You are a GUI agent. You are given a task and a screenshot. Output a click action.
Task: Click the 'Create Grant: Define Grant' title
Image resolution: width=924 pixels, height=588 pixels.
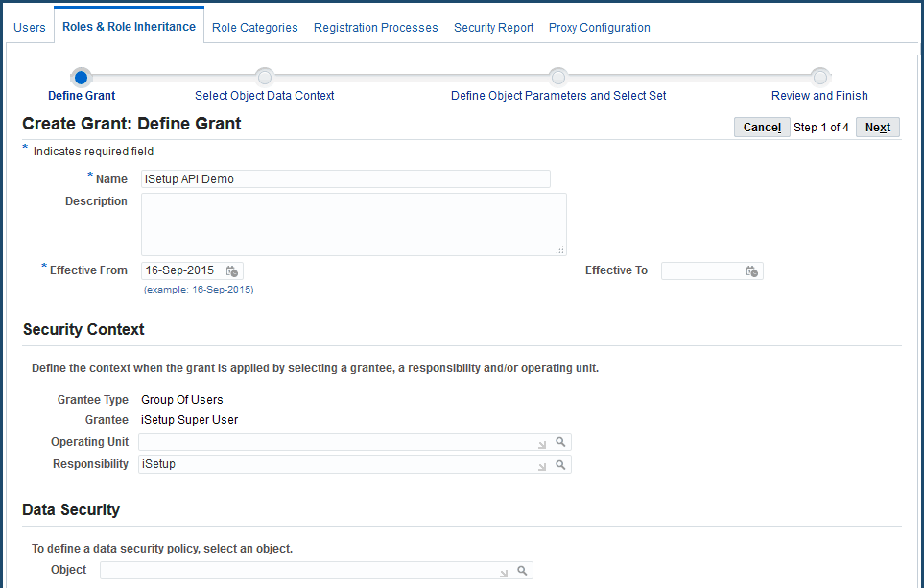[x=132, y=124]
